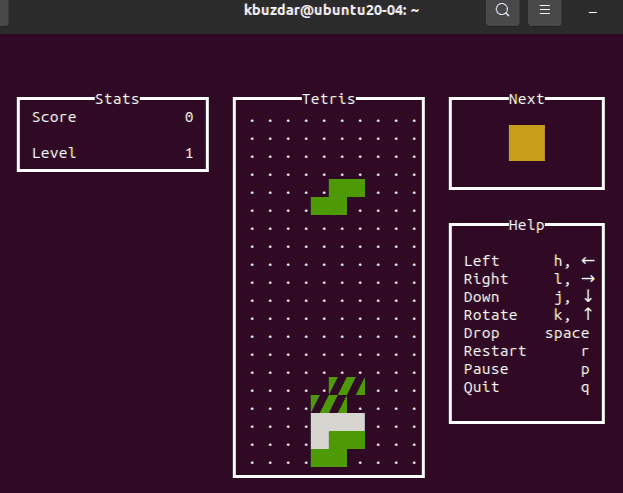Screen dimensions: 623x493
Task: Click the 'l, →' key hint
Action: [x=575, y=279]
